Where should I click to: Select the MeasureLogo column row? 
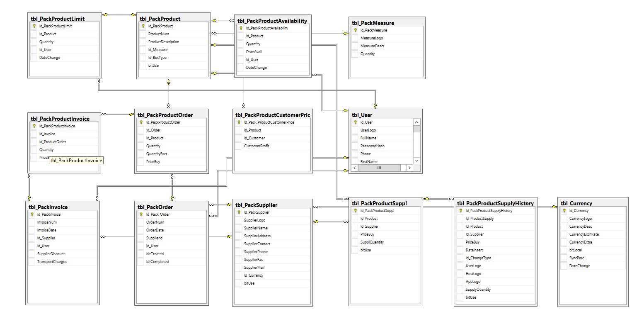pyautogui.click(x=387, y=38)
